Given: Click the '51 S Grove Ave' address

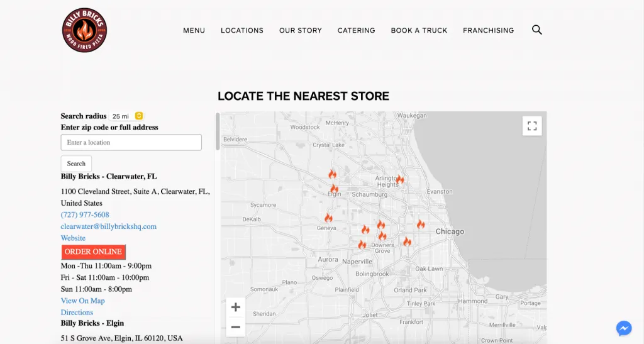Looking at the screenshot, I should 121,338.
